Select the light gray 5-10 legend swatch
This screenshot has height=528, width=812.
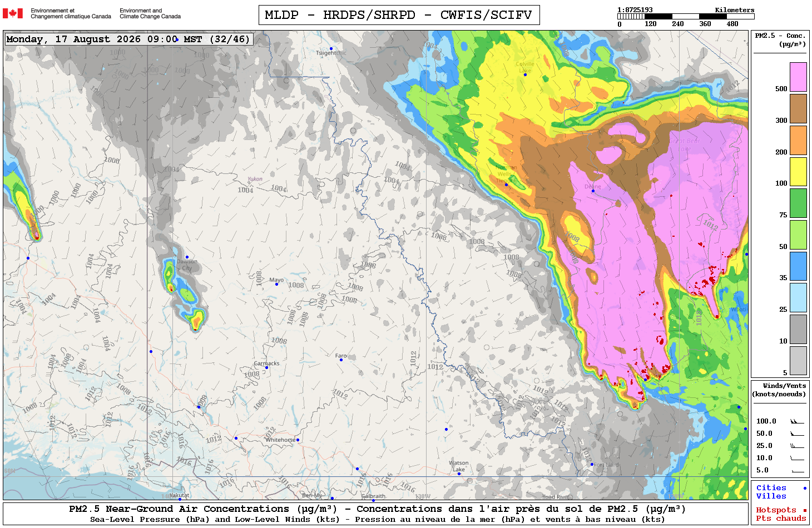click(798, 361)
